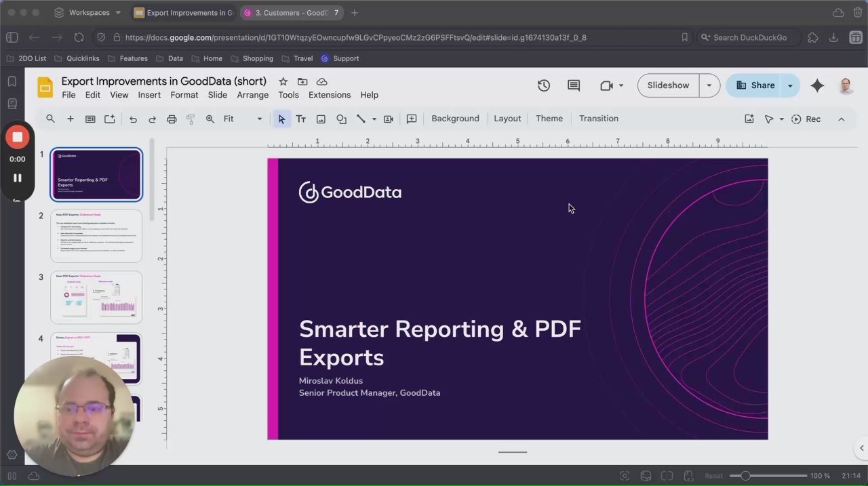Viewport: 868px width, 486px height.
Task: Open the shape insert tool
Action: point(341,119)
